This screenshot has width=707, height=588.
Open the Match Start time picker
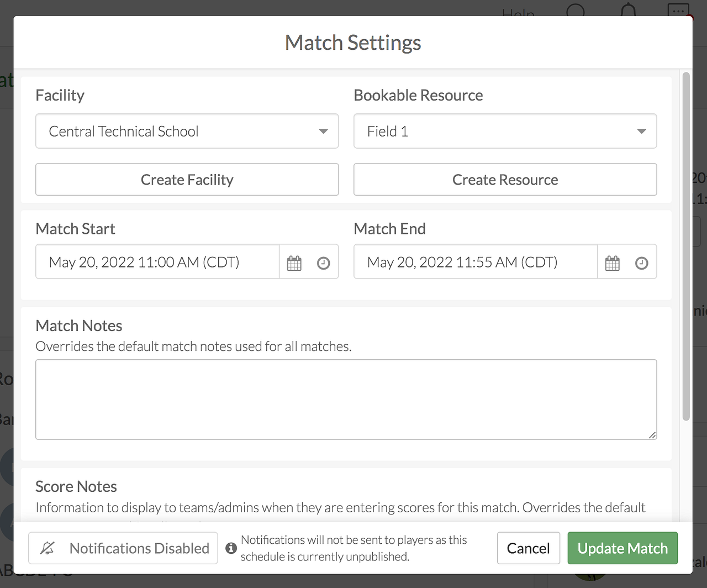click(x=324, y=263)
